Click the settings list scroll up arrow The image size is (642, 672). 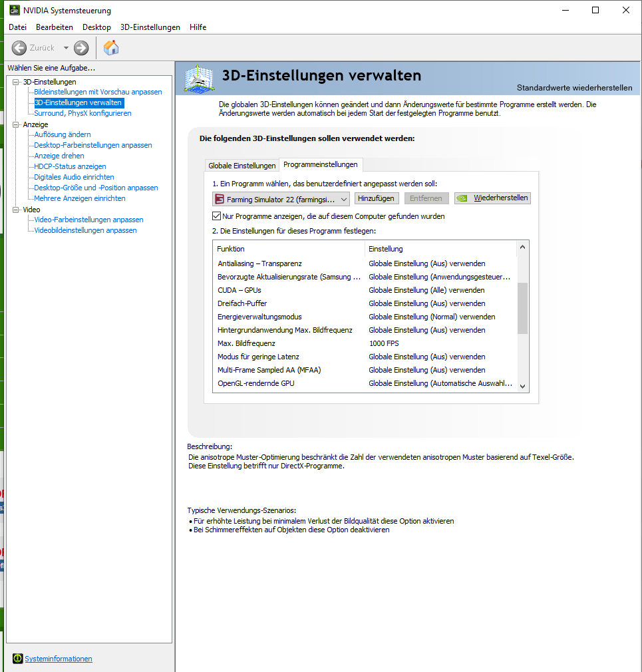(x=522, y=247)
